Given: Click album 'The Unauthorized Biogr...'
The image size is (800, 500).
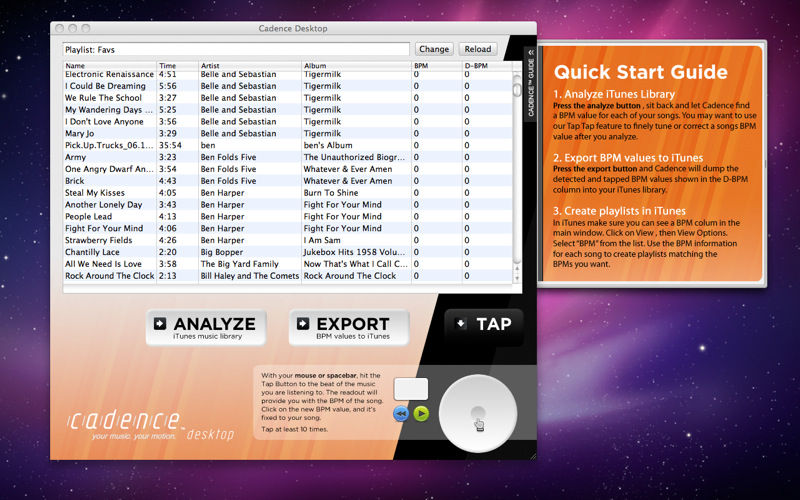Looking at the screenshot, I should click(x=355, y=157).
